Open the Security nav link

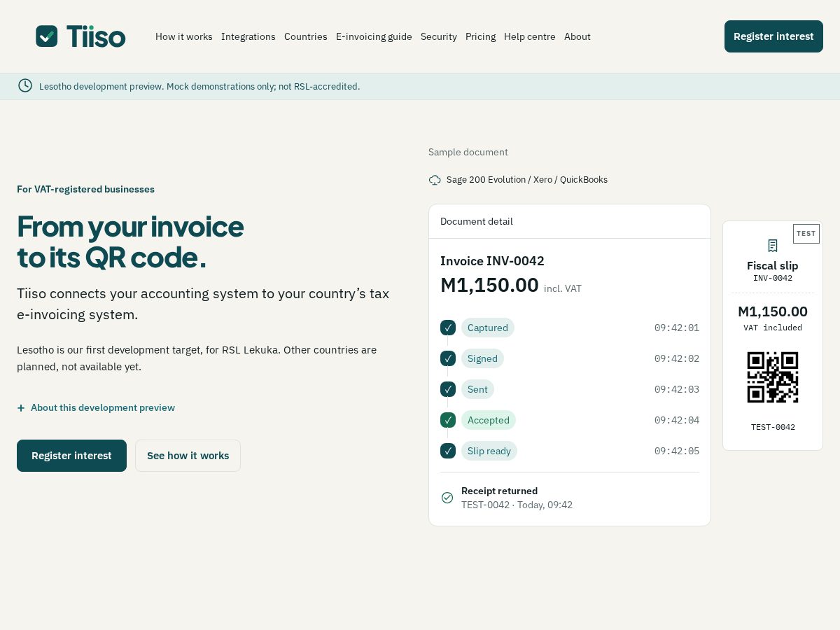(439, 36)
